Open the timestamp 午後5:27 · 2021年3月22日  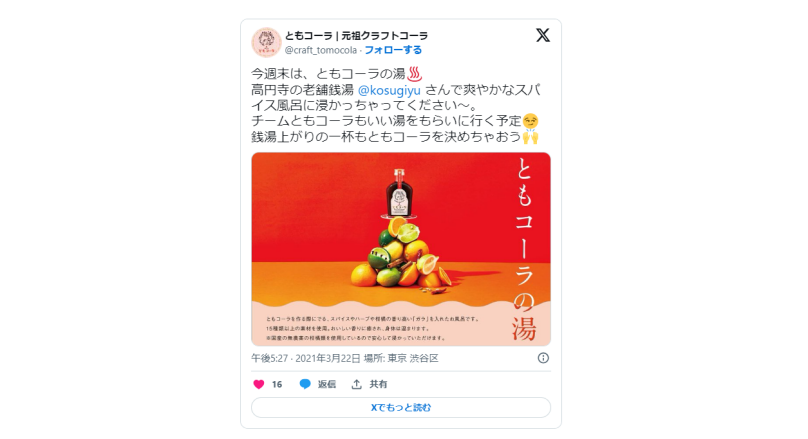(306, 358)
